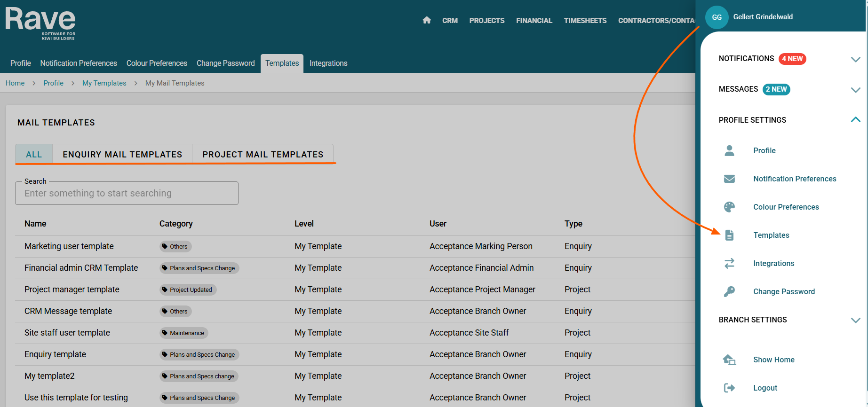Viewport: 868px width, 407px height.
Task: Collapse the Profile Settings section
Action: 855,120
